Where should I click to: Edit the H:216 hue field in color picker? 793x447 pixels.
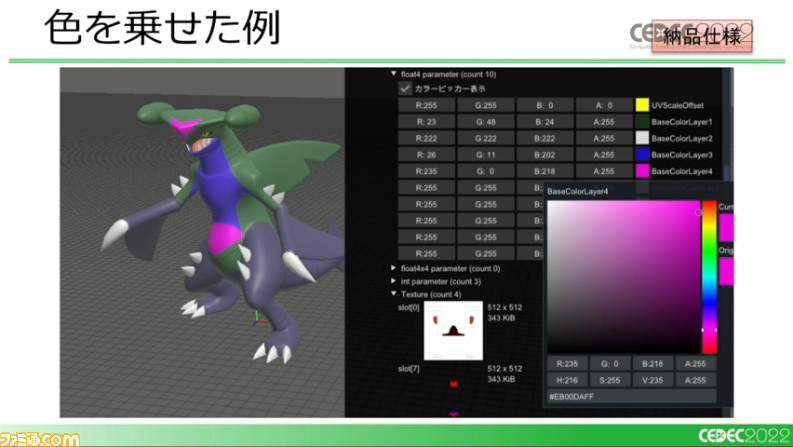[566, 380]
